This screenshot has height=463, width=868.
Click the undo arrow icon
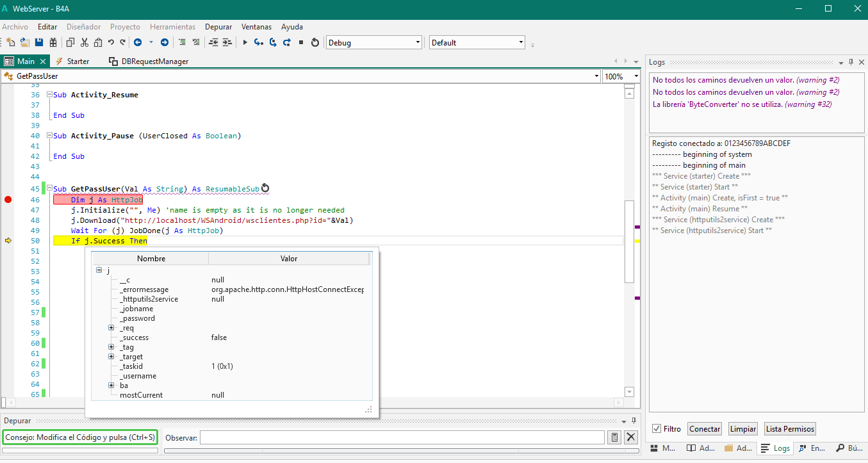click(x=111, y=42)
